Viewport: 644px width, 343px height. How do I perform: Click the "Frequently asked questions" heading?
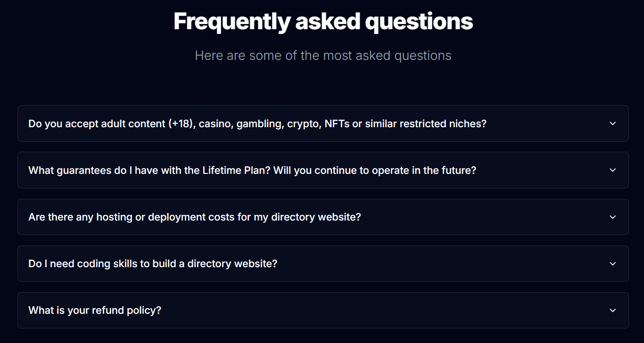(323, 22)
